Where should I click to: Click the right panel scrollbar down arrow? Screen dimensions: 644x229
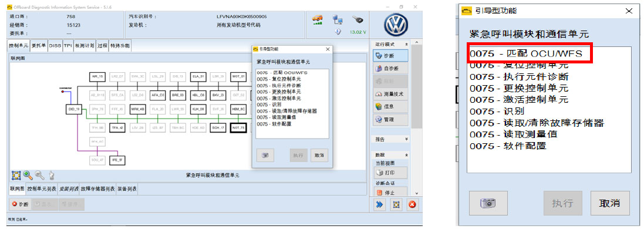416,193
